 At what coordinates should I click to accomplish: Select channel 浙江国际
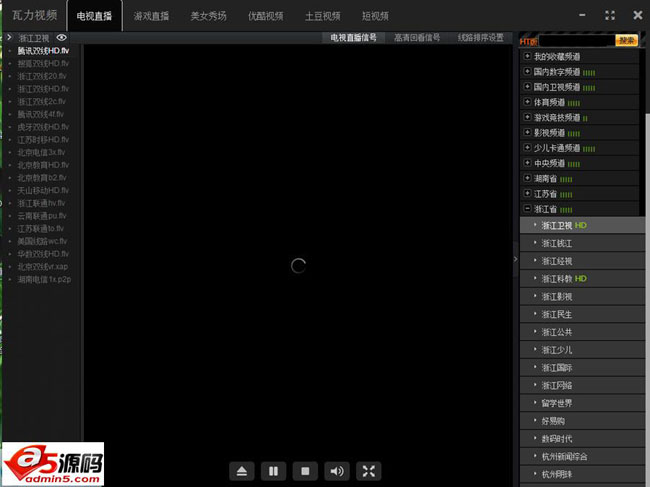coord(582,368)
